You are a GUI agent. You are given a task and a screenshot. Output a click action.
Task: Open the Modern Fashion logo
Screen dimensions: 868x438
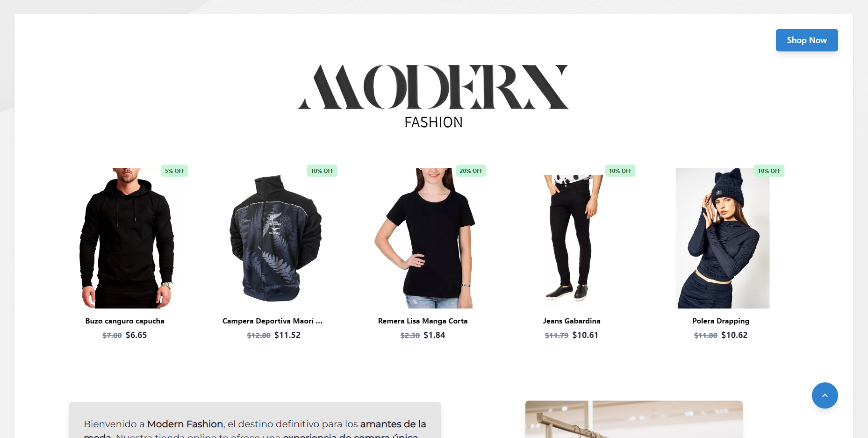[x=433, y=96]
